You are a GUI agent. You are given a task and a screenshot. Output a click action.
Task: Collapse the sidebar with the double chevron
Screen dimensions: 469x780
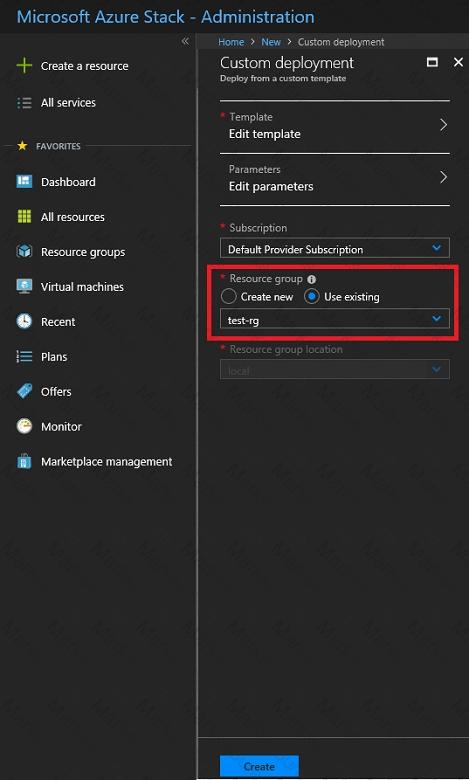coord(185,41)
